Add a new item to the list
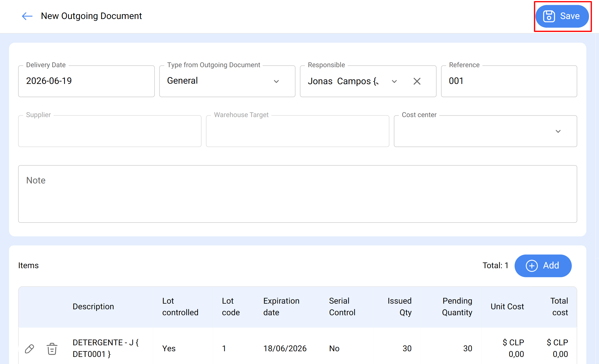The width and height of the screenshot is (599, 364). [x=543, y=266]
